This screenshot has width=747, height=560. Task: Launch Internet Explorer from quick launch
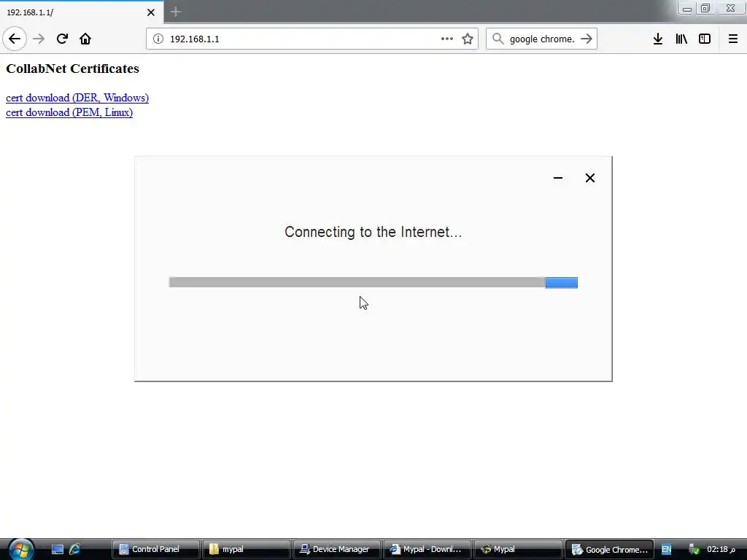[75, 550]
